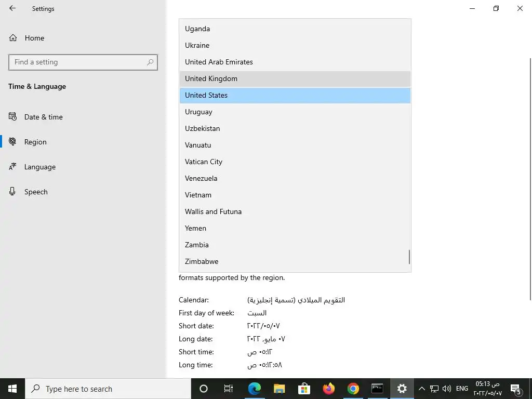Open the Windows Start menu
The width and height of the screenshot is (532, 399).
(x=12, y=389)
